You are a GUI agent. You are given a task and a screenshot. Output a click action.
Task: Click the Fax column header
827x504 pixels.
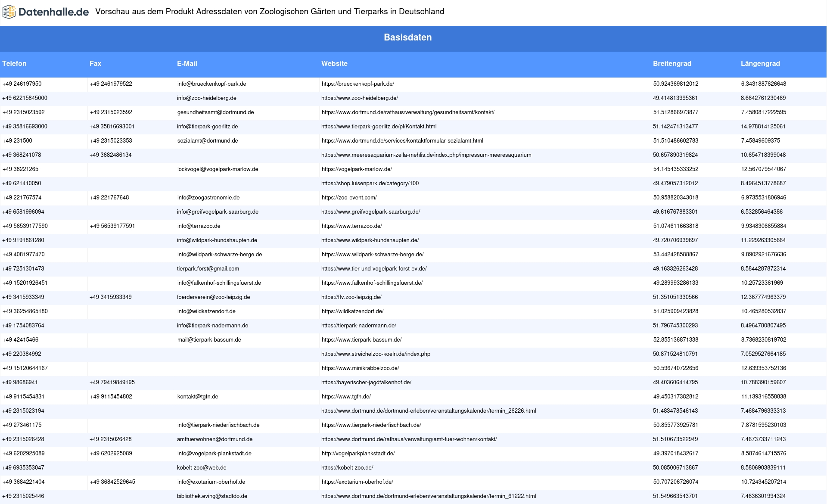click(95, 63)
